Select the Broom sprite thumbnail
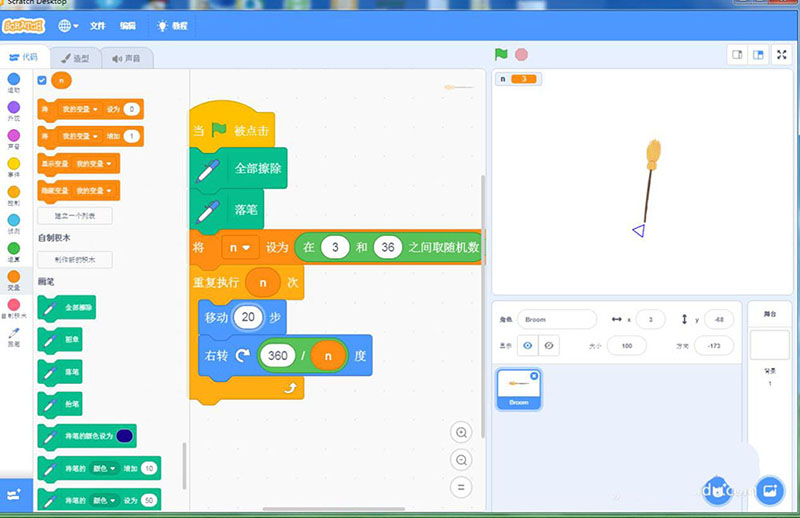Viewport: 800px width, 518px height. 518,389
